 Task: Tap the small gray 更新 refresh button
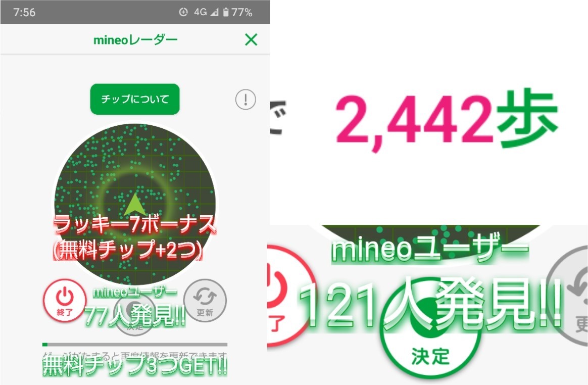coord(205,300)
